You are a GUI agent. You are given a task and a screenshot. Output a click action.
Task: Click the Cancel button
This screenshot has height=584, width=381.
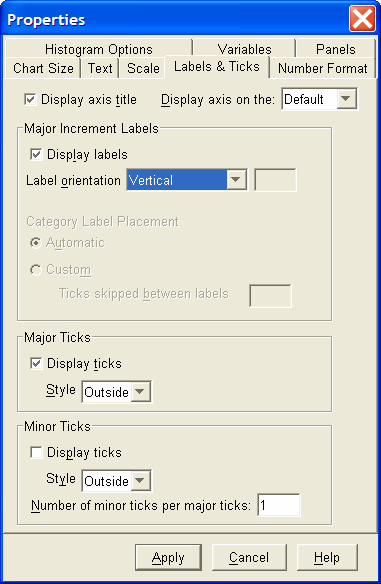coord(249,558)
